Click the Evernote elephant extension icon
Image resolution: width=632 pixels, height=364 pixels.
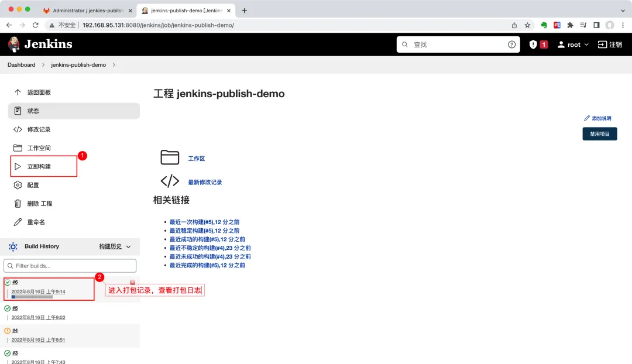(x=544, y=25)
